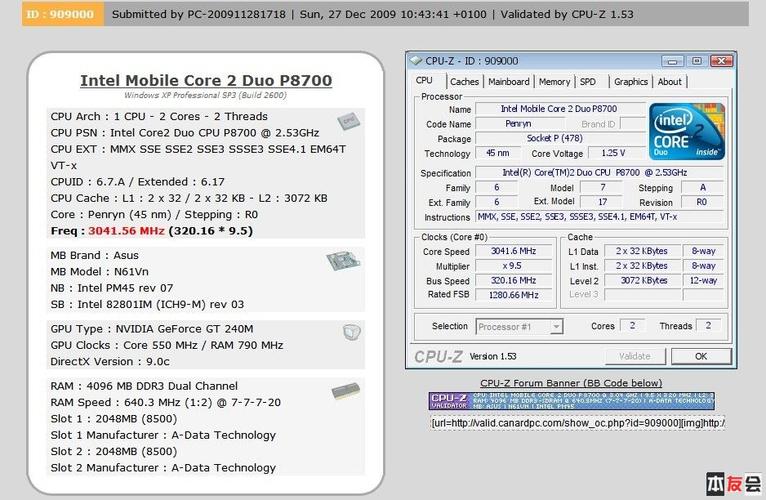The height and width of the screenshot is (500, 766).
Task: Click the Bus Speed value 320.16 MHz
Action: pos(513,281)
